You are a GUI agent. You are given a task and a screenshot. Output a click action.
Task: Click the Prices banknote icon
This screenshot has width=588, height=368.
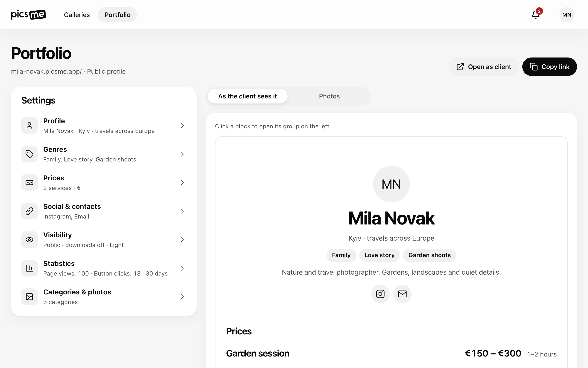pos(29,183)
